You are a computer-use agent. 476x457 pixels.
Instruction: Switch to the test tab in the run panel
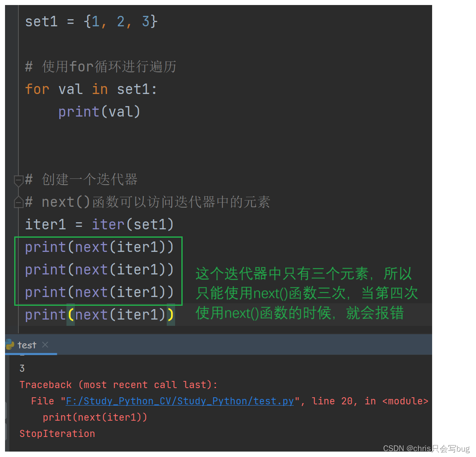(x=26, y=345)
